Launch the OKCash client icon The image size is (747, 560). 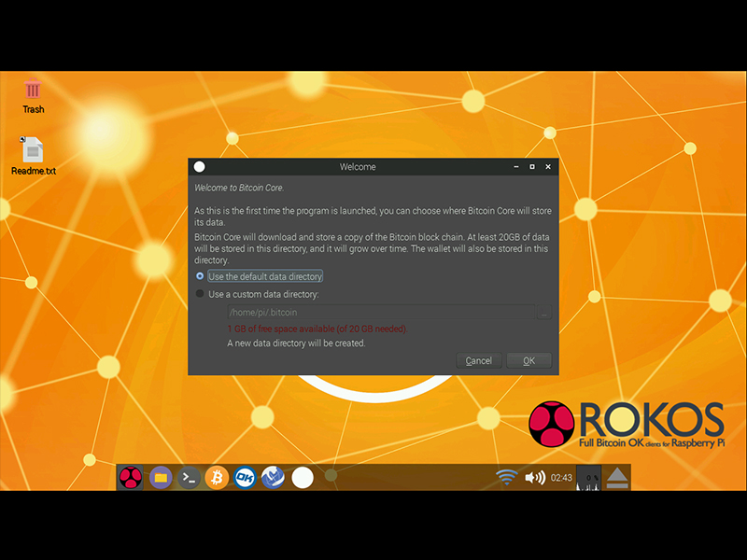245,478
